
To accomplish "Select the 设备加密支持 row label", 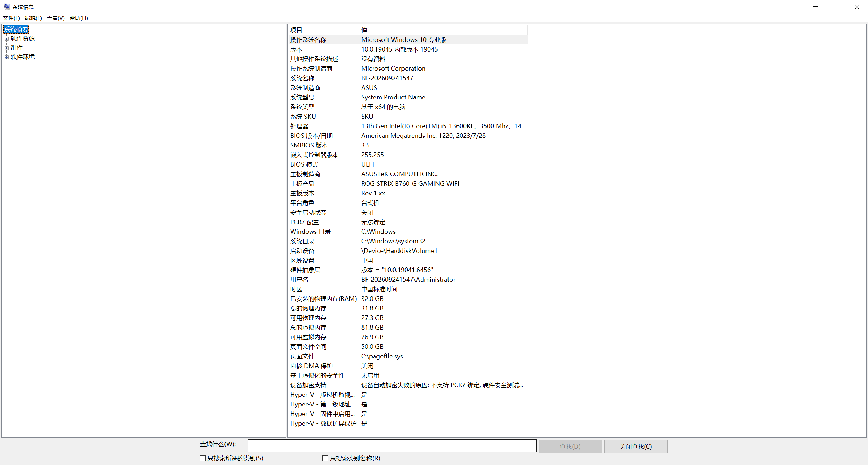I will (308, 385).
